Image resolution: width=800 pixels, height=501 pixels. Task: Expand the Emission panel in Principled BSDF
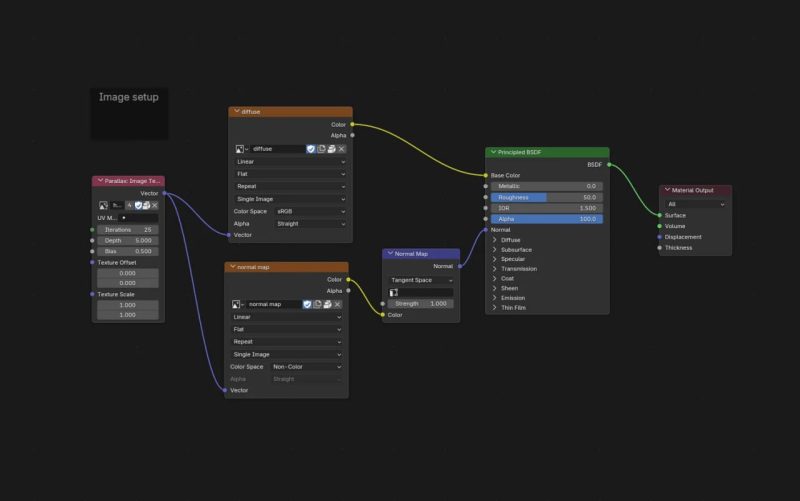[494, 298]
